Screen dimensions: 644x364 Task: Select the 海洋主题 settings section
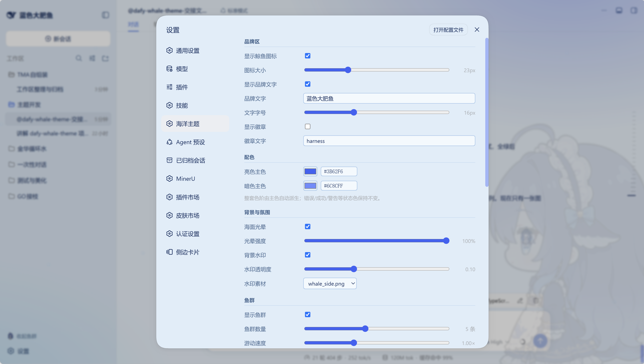point(195,124)
